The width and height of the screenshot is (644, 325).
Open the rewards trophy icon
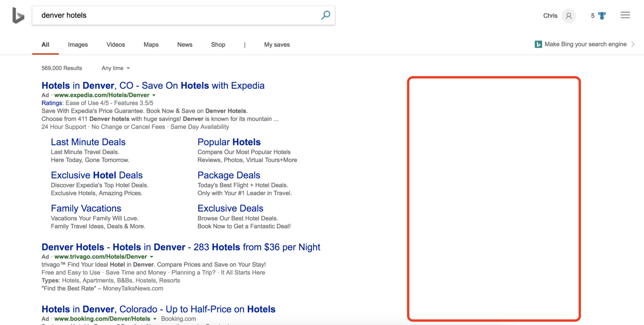[602, 16]
